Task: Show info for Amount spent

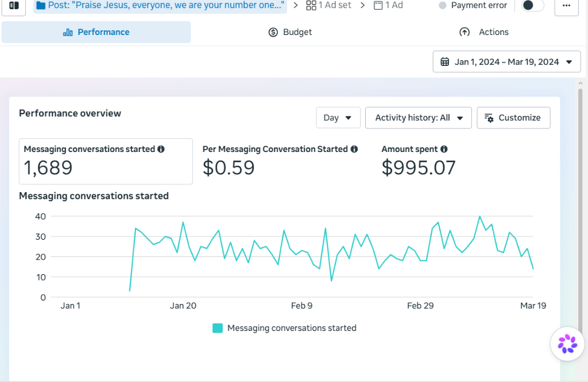Action: pos(444,149)
